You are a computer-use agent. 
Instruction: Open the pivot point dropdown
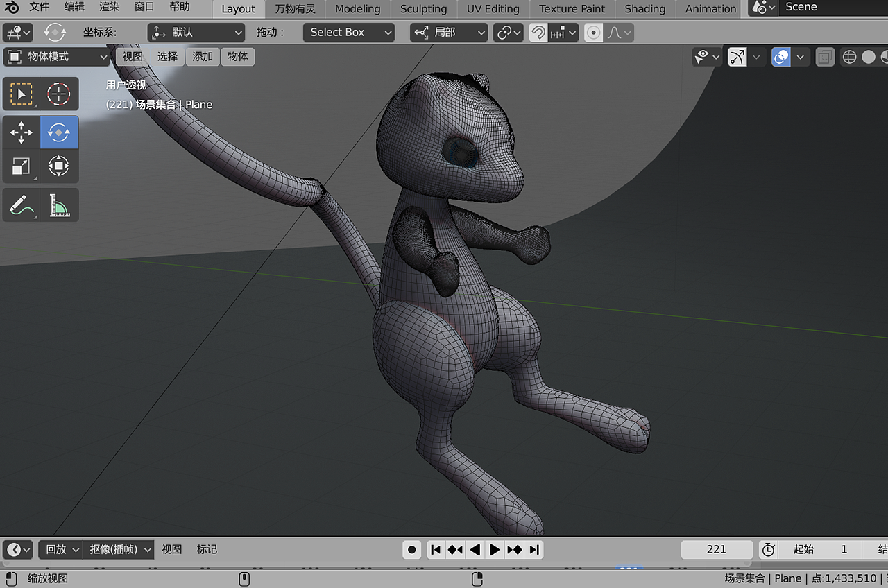[x=509, y=33]
